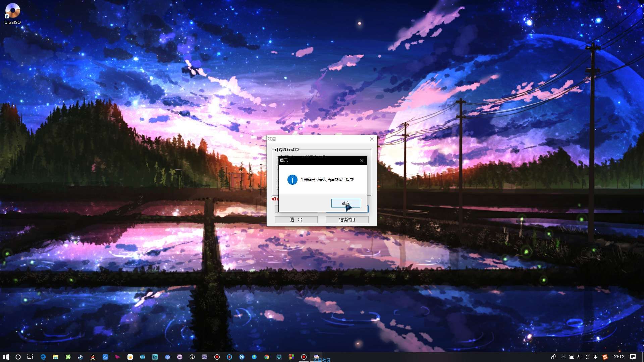This screenshot has height=362, width=644.
Task: Open the People icon in system tray
Action: 553,357
